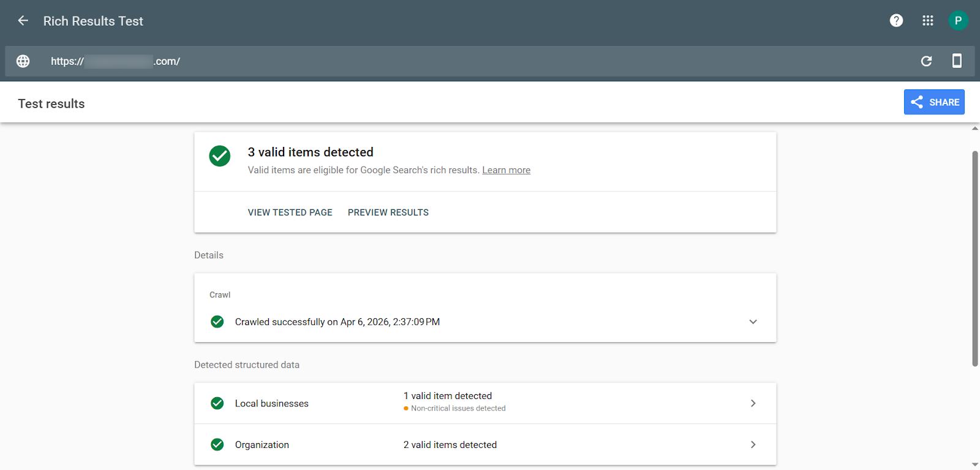Screen dimensions: 980x470
Task: Open Local businesses details arrow
Action: point(753,403)
